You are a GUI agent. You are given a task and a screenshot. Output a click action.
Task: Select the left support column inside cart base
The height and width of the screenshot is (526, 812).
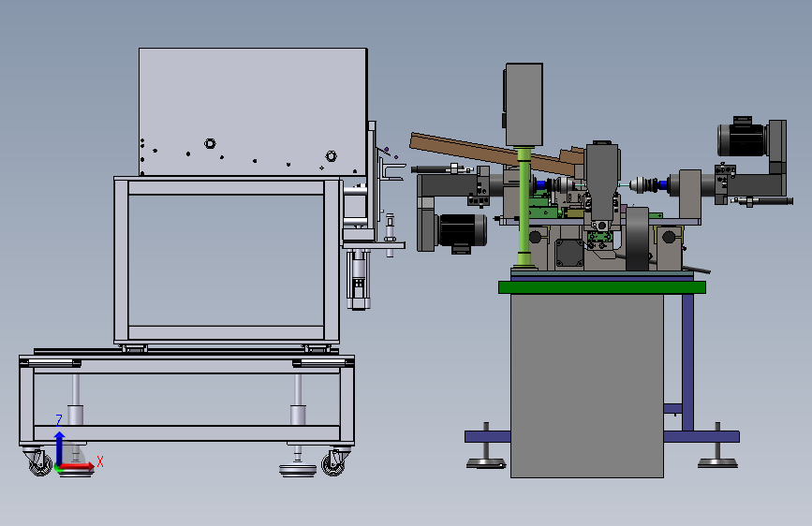tap(76, 399)
